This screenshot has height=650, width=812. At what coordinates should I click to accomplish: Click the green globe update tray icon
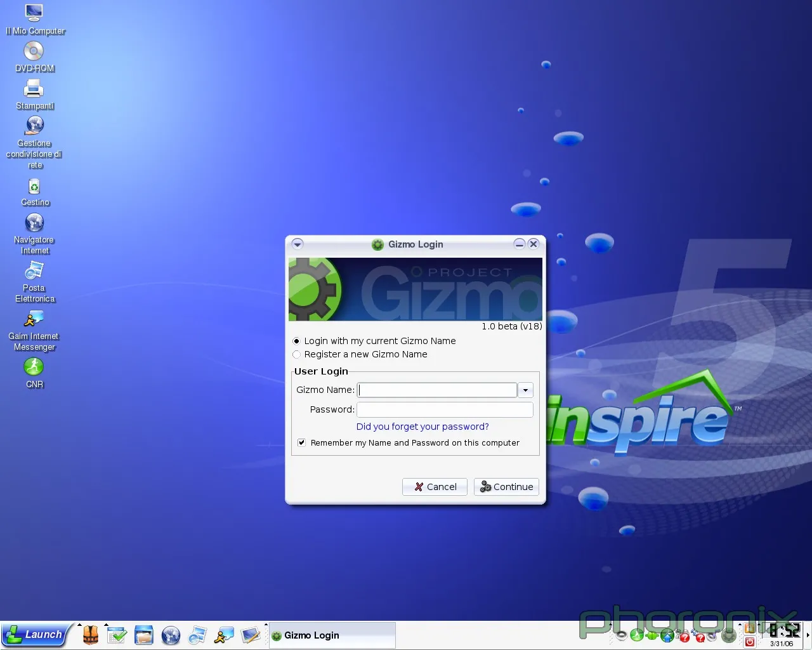point(667,635)
